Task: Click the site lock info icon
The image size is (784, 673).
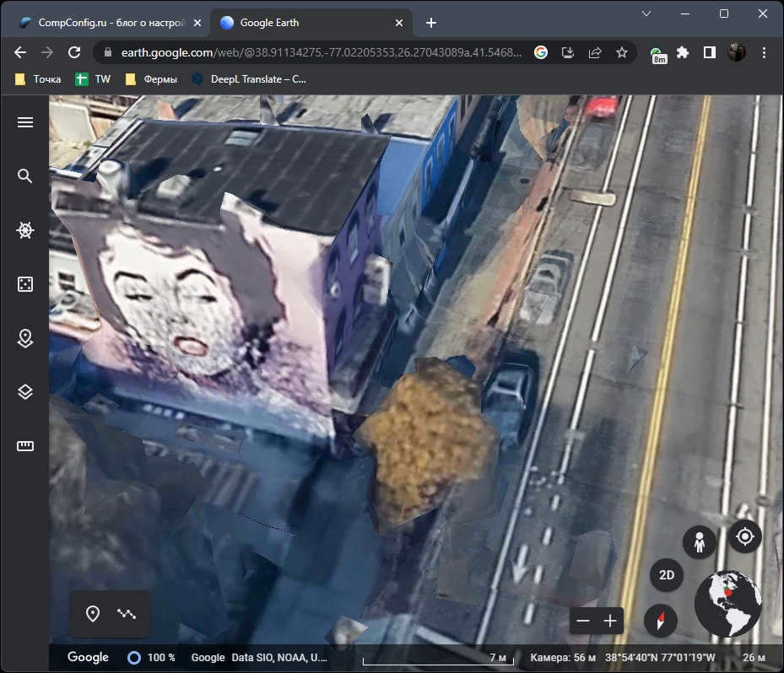Action: click(x=107, y=52)
